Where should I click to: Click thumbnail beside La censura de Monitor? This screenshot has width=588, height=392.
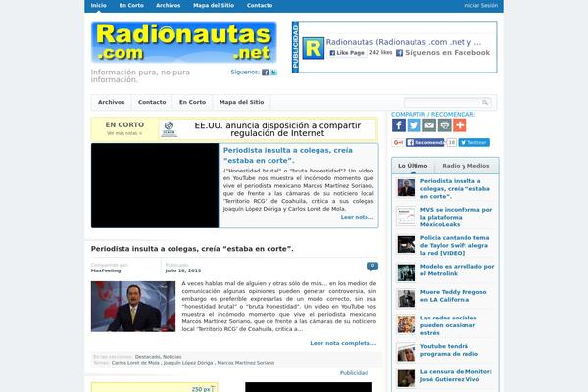coord(406,378)
